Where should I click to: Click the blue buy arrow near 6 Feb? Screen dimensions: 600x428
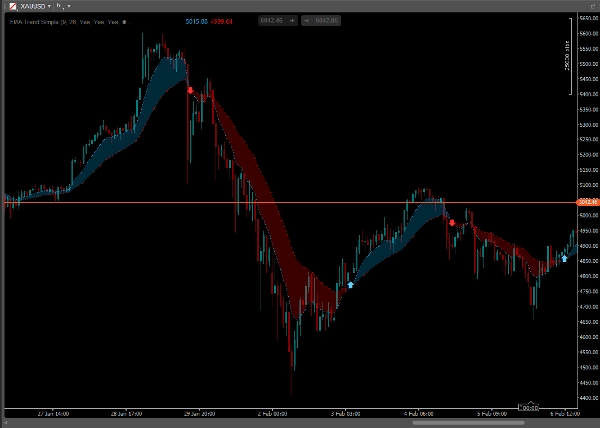coord(564,258)
